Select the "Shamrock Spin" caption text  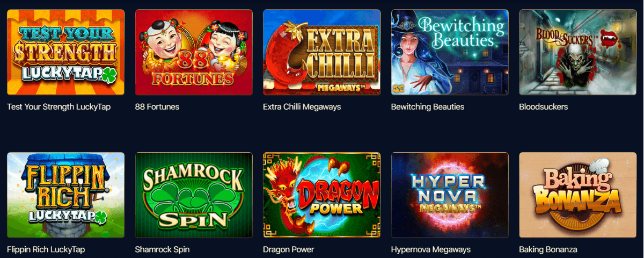(163, 249)
